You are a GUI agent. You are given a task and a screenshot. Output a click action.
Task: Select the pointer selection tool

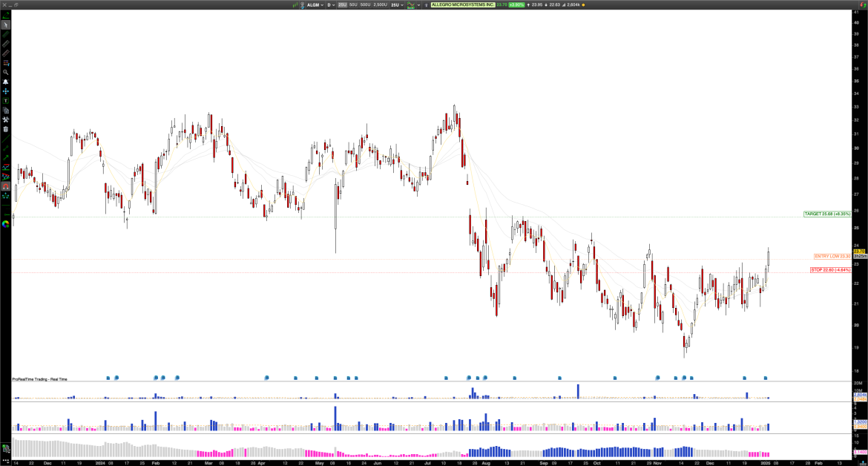(5, 25)
